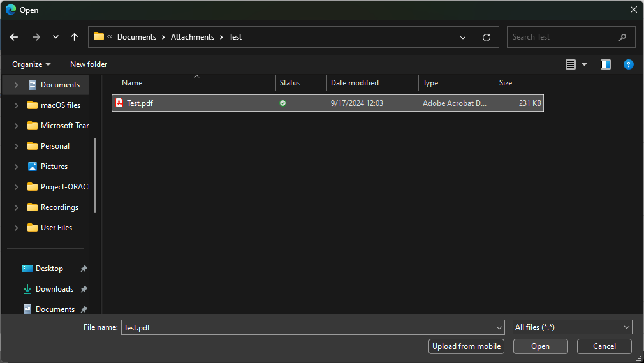Screen dimensions: 644x363
Task: Expand the address bar history dropdown
Action: point(463,37)
